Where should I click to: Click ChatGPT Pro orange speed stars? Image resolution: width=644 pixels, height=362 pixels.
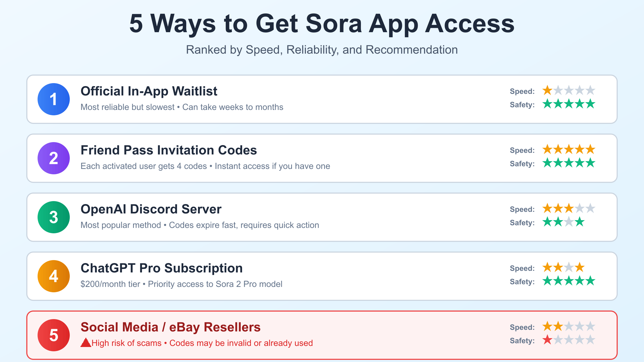click(x=563, y=268)
